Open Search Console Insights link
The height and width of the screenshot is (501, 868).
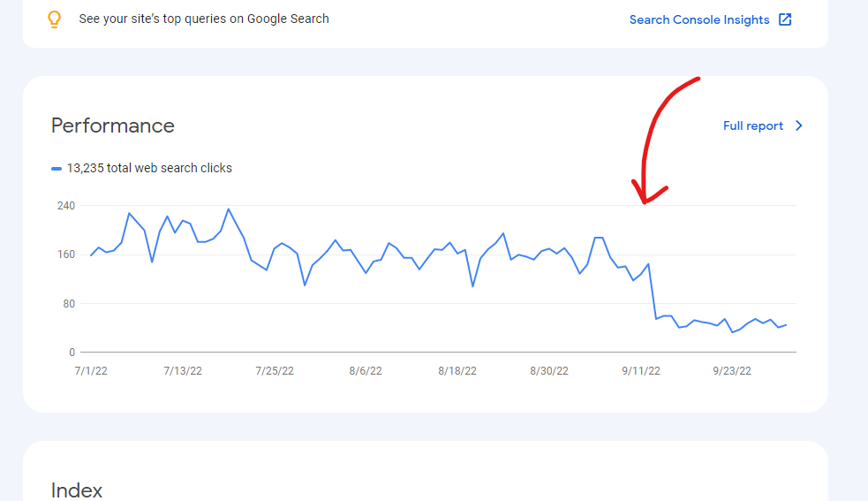coord(699,20)
